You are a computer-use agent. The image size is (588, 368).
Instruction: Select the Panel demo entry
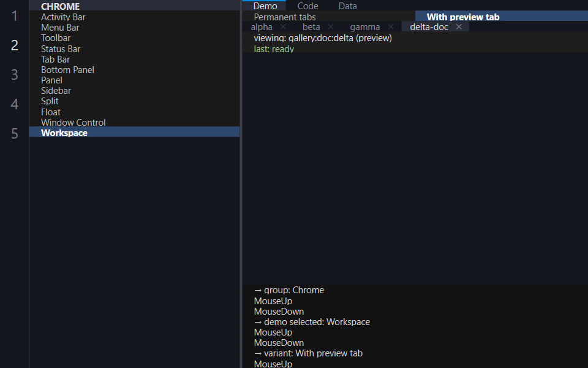[134, 80]
